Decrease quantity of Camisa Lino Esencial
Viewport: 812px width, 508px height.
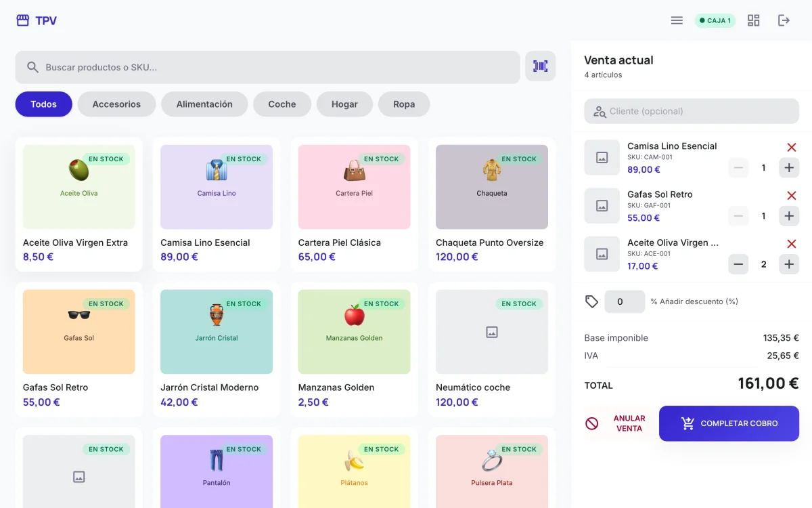738,167
